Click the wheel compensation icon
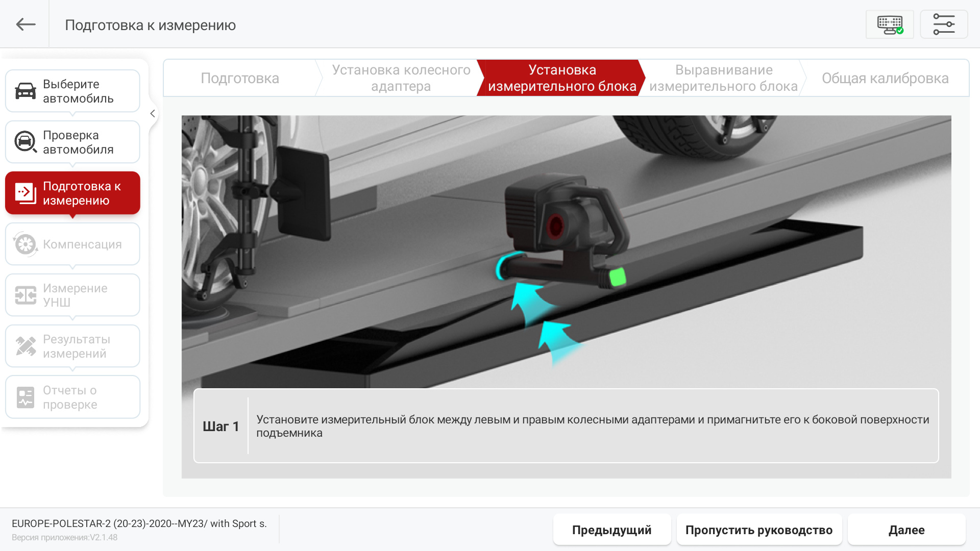 click(25, 244)
